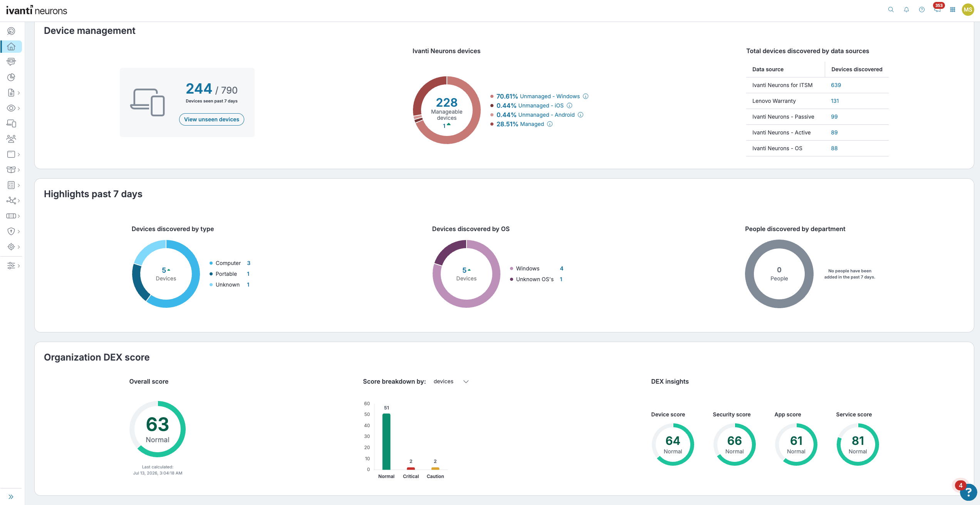Open the Score breakdown by devices dropdown
The image size is (980, 505).
click(451, 381)
